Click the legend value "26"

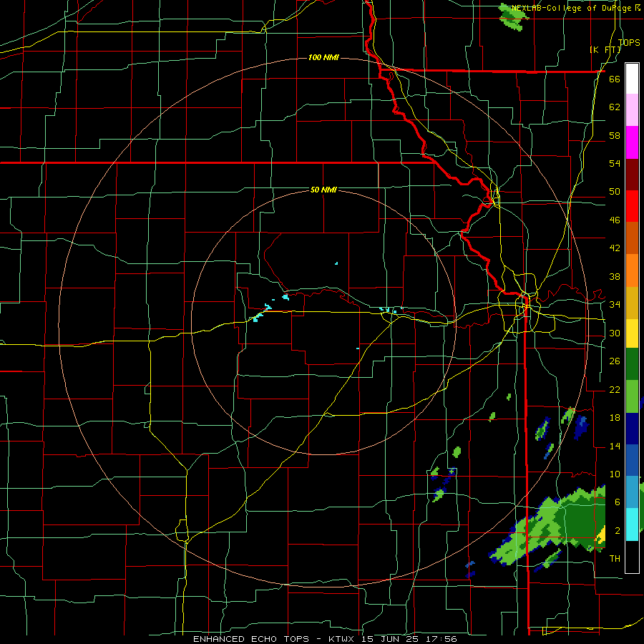tap(615, 361)
